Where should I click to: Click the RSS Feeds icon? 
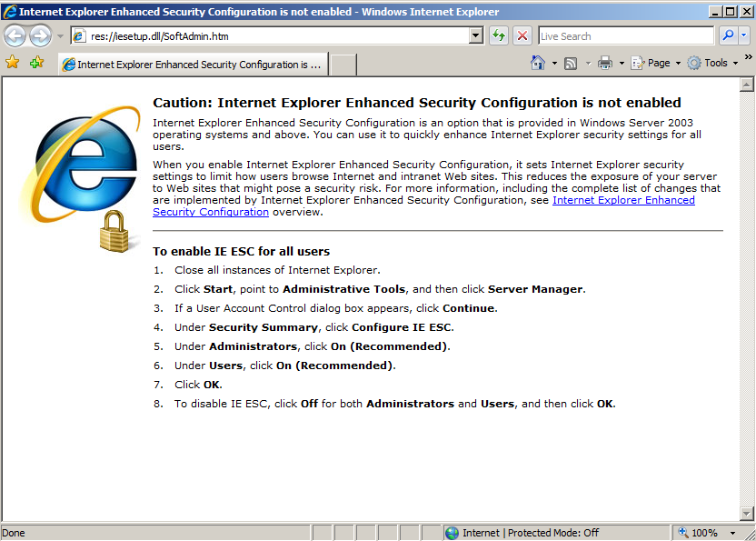pyautogui.click(x=571, y=63)
